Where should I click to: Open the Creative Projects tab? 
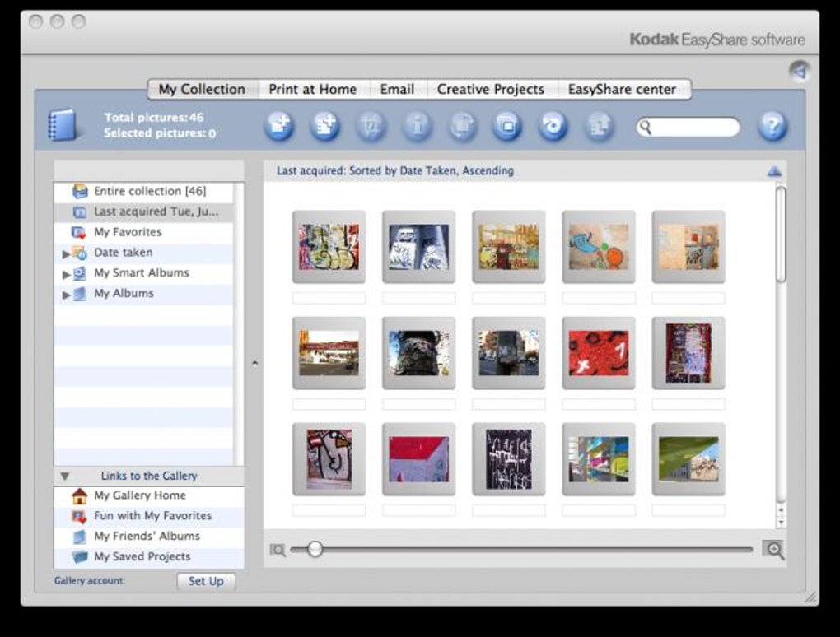tap(490, 90)
